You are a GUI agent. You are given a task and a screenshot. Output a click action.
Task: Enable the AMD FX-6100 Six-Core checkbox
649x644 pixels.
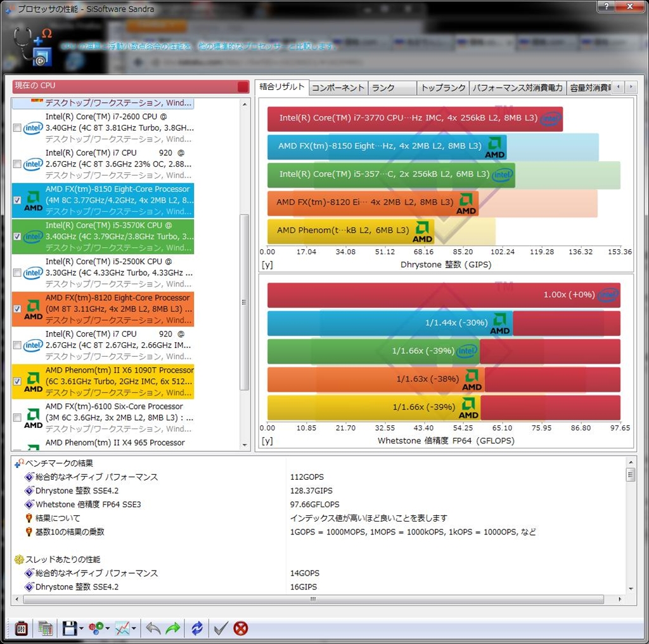(17, 418)
